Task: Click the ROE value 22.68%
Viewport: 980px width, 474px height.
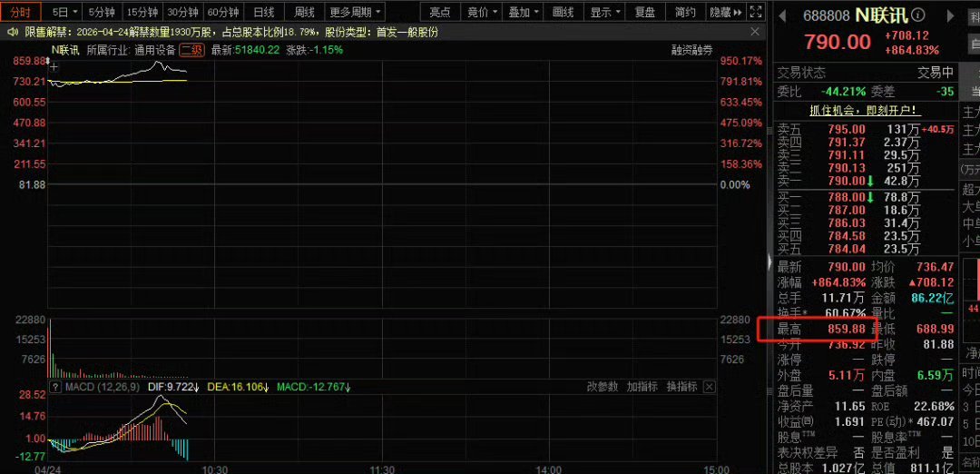Action: 933,407
